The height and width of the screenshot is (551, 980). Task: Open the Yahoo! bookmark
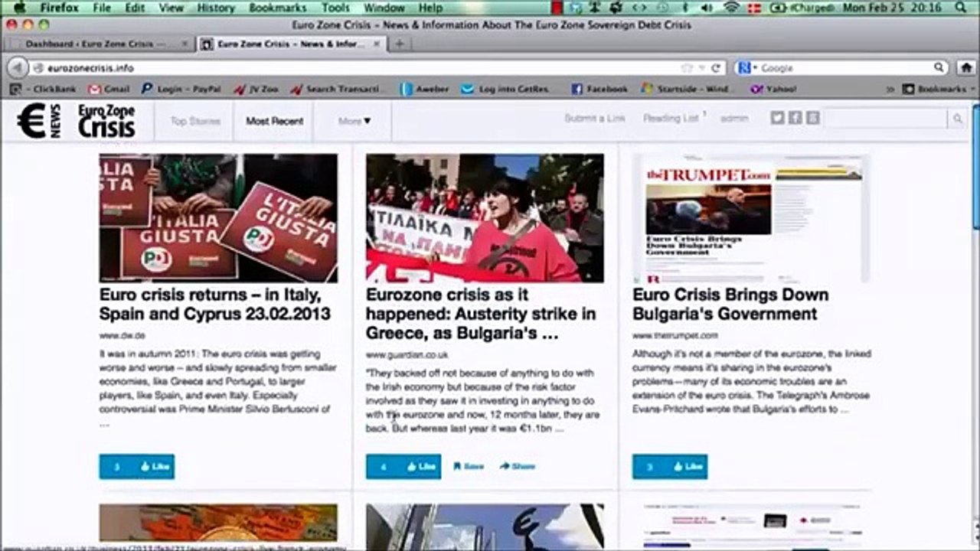773,90
